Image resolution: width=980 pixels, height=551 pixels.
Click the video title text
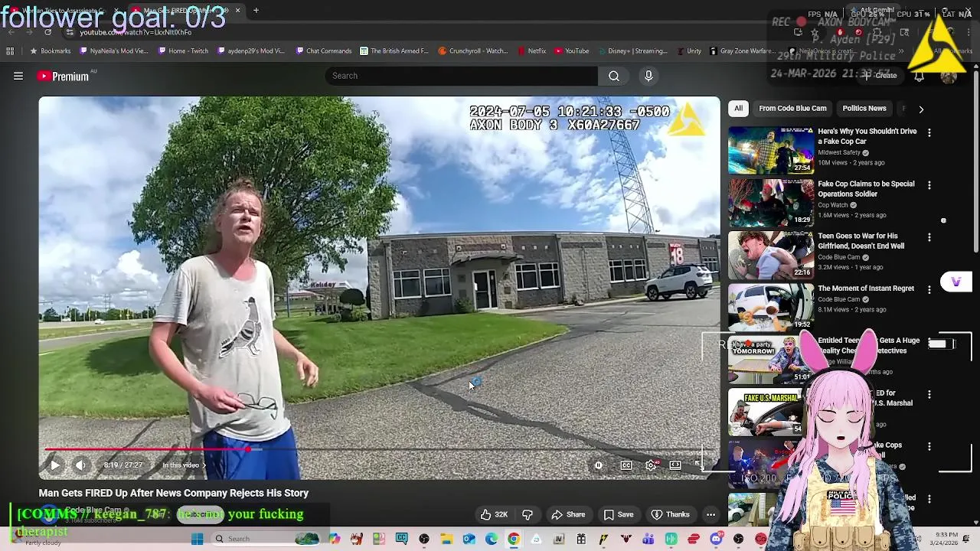click(x=174, y=494)
